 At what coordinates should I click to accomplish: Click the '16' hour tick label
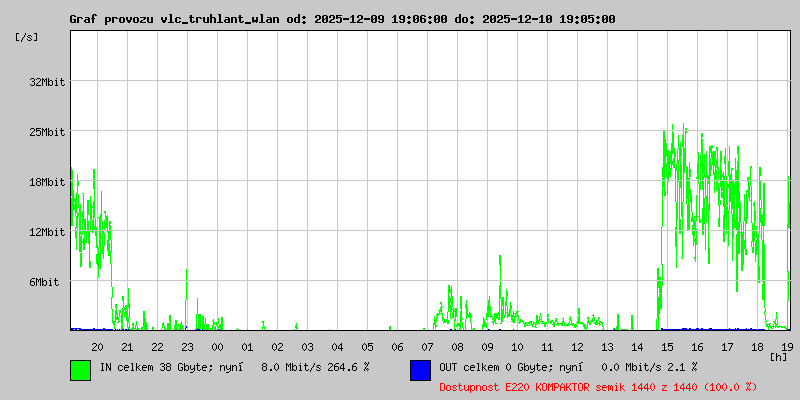click(697, 347)
